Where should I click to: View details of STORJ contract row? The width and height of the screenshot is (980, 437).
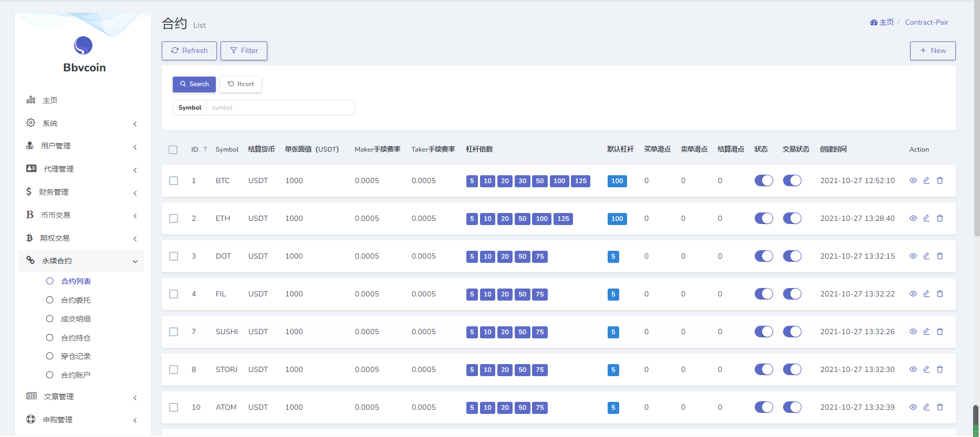913,369
